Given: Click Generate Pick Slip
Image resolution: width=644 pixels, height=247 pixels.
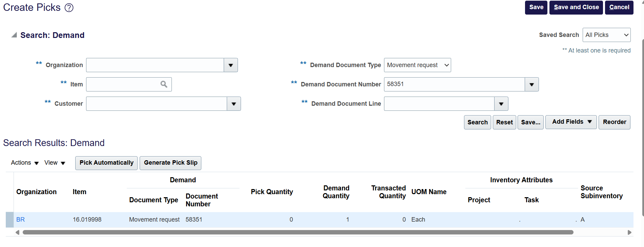Looking at the screenshot, I should coord(170,163).
